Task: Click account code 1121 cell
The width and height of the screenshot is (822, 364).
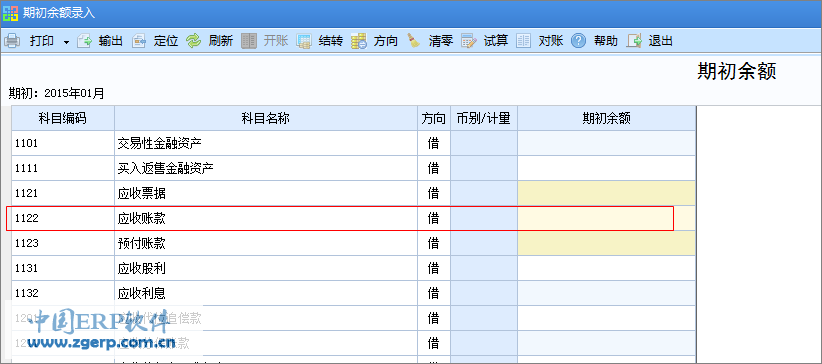Action: pos(63,194)
